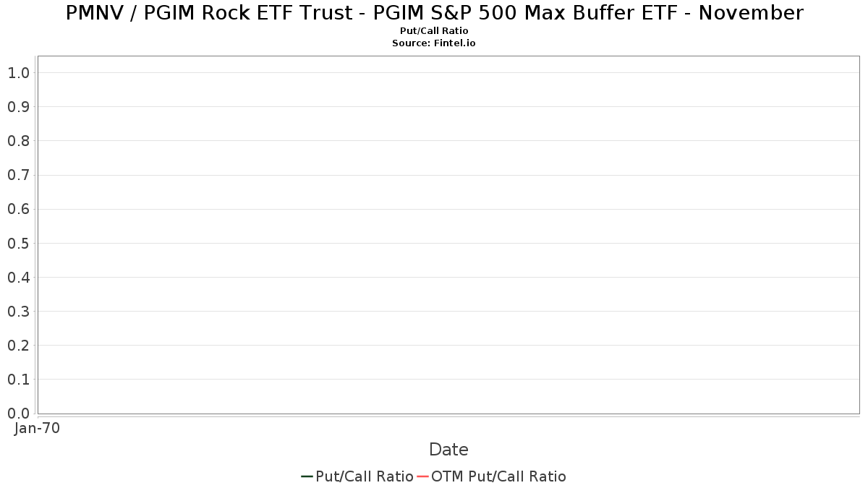Screen dimensions: 868x488
Task: Click the 0.5 y-axis tick label
Action: tap(19, 244)
